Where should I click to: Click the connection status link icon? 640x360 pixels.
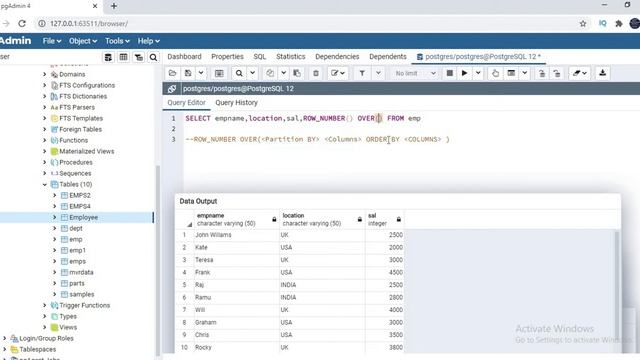172,89
